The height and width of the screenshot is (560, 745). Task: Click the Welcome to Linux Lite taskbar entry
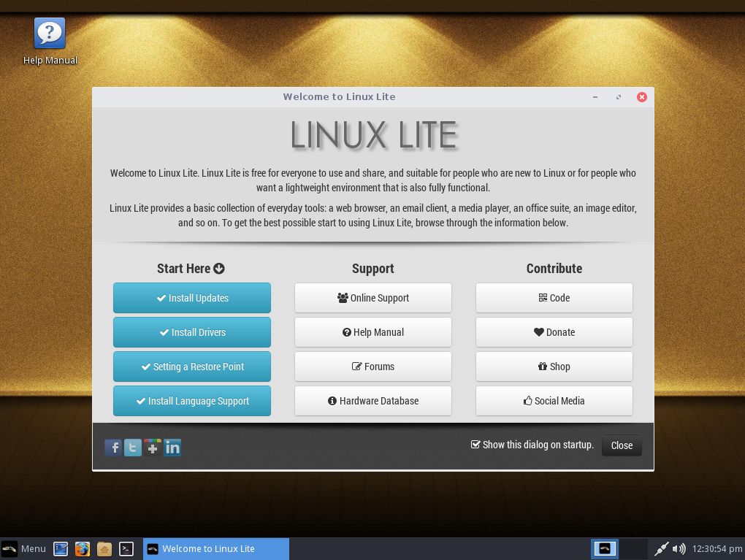tap(216, 549)
